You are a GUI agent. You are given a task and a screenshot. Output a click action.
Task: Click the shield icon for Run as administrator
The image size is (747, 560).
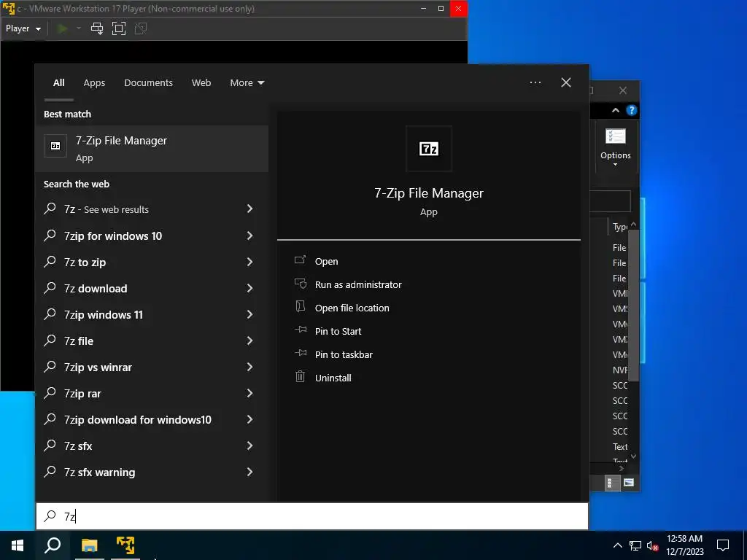pyautogui.click(x=300, y=284)
